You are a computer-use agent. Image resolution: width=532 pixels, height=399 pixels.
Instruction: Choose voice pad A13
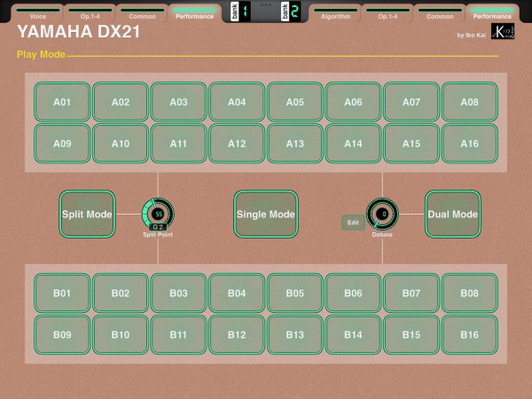295,144
